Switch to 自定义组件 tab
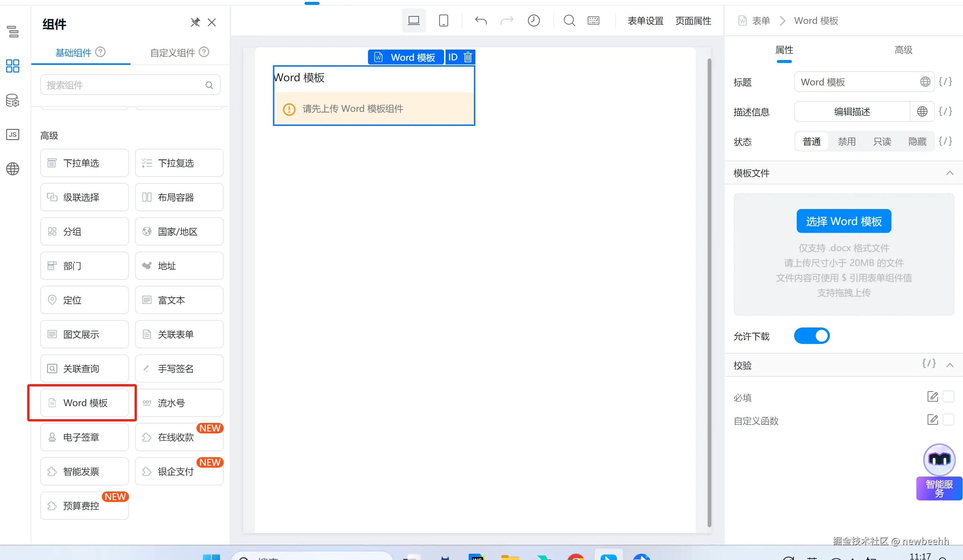 click(173, 52)
